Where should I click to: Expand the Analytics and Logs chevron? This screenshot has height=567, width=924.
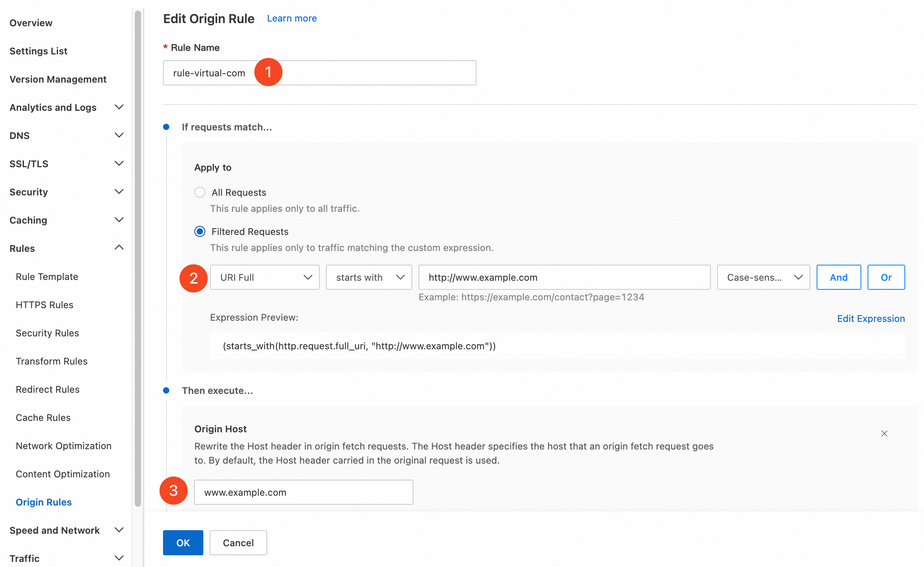(x=119, y=107)
